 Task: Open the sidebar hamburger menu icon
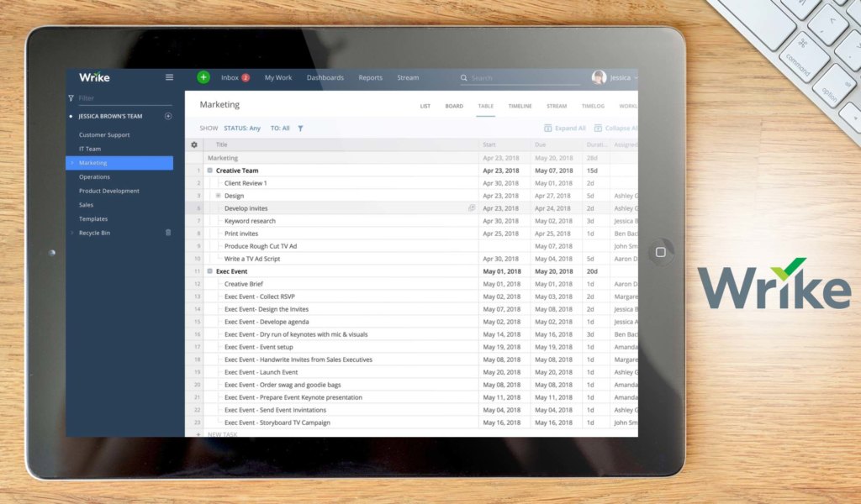(x=169, y=76)
